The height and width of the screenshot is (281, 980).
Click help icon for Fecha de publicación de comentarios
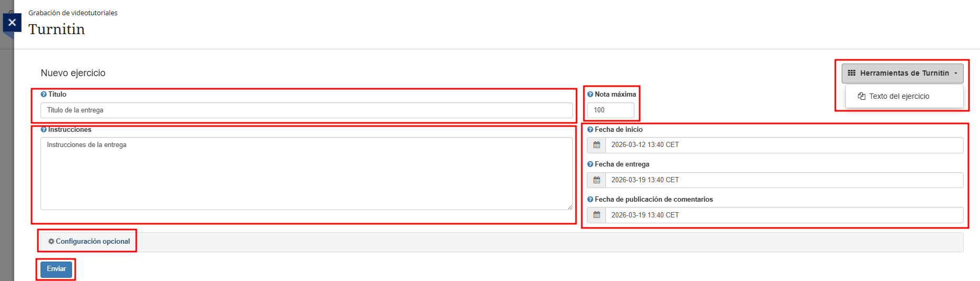590,200
